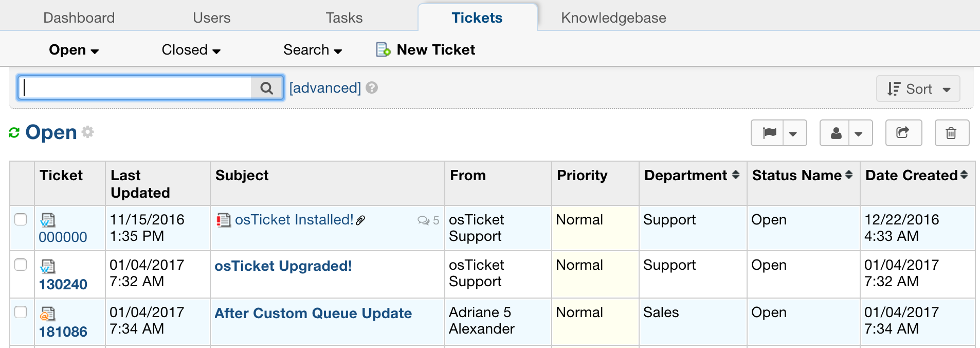Open queue settings gear next to Open
Viewport: 980px width, 348px height.
88,132
